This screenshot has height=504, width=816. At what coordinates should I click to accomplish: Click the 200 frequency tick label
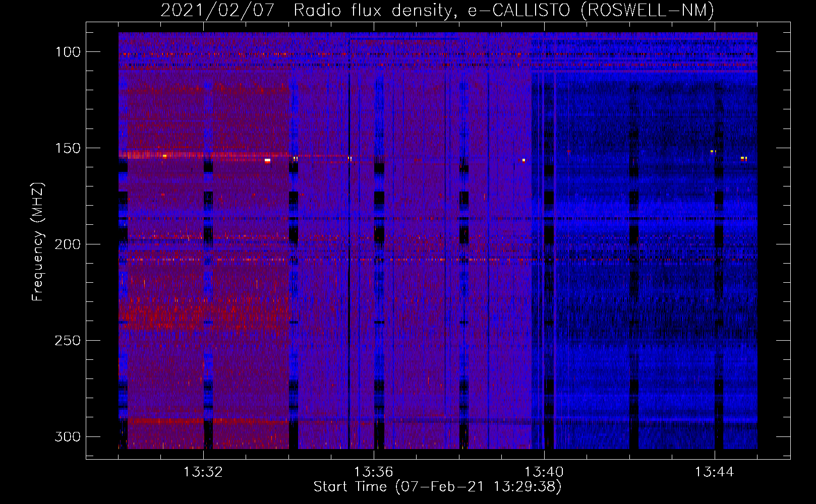tap(68, 244)
